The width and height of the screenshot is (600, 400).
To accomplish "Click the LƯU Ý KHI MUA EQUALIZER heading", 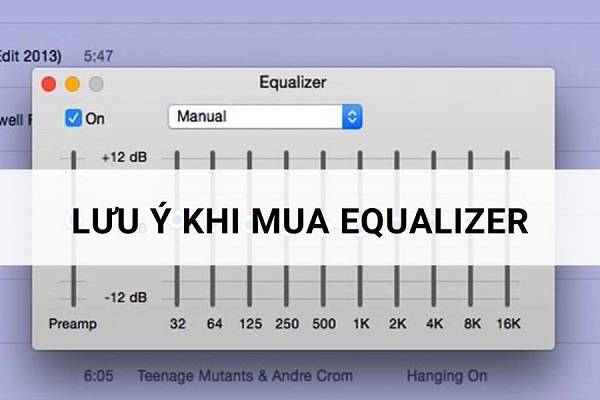I will coord(300,221).
